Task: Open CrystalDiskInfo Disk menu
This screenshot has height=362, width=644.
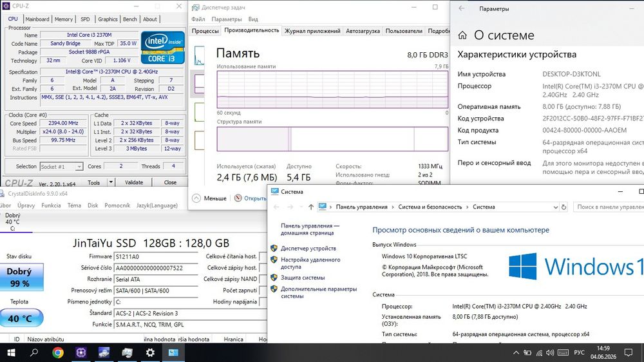Action: coord(93,205)
